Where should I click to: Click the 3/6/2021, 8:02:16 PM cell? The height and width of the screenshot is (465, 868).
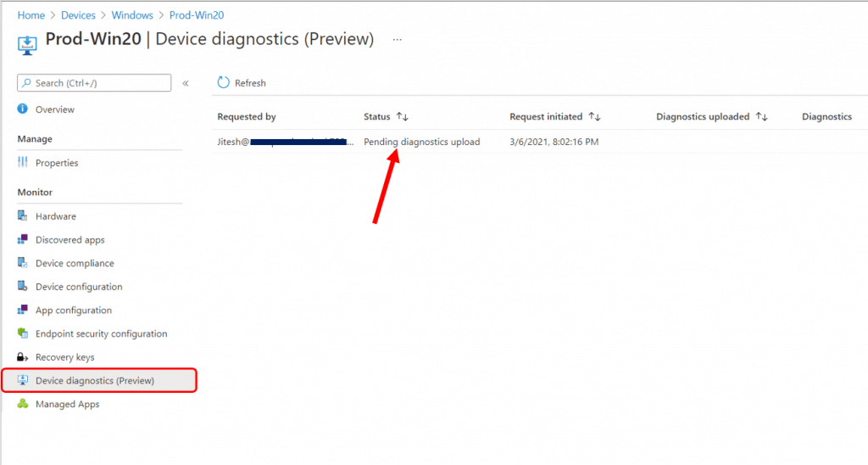[x=554, y=142]
